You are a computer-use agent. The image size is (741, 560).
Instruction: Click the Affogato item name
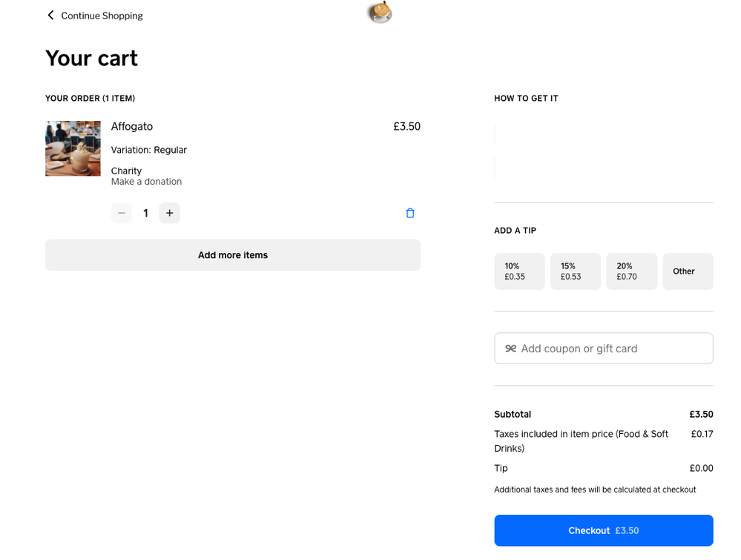click(132, 127)
